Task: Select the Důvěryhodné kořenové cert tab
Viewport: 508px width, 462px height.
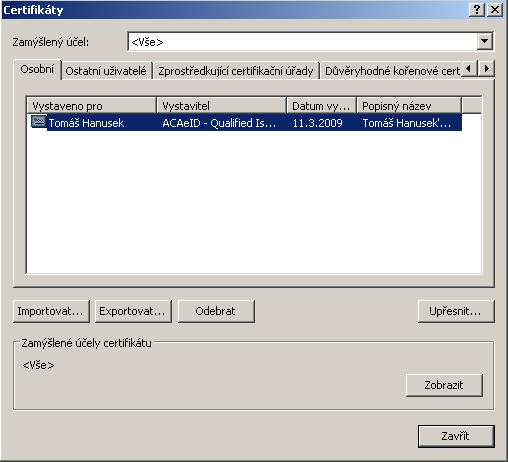Action: [391, 71]
